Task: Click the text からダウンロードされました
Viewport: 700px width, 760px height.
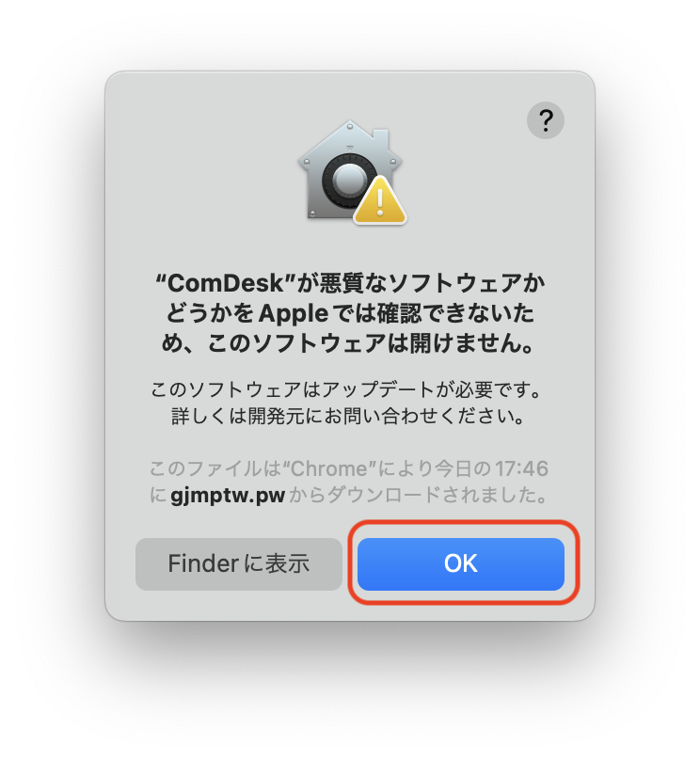Action: click(418, 496)
